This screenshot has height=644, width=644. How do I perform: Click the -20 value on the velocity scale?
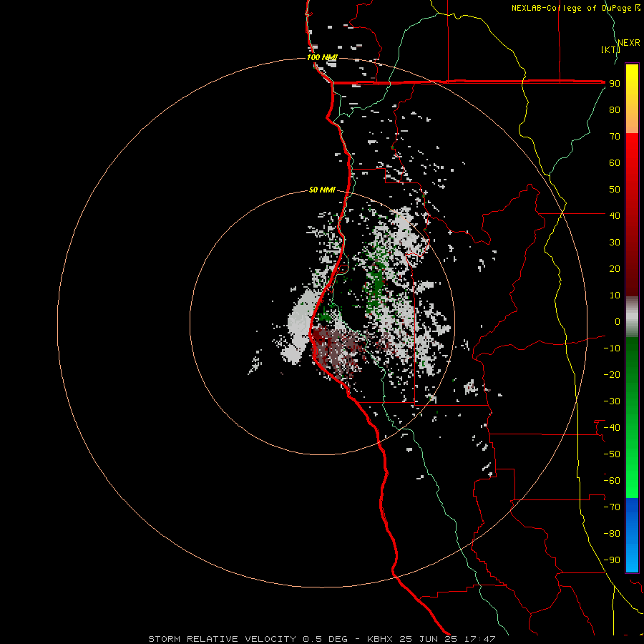point(612,374)
